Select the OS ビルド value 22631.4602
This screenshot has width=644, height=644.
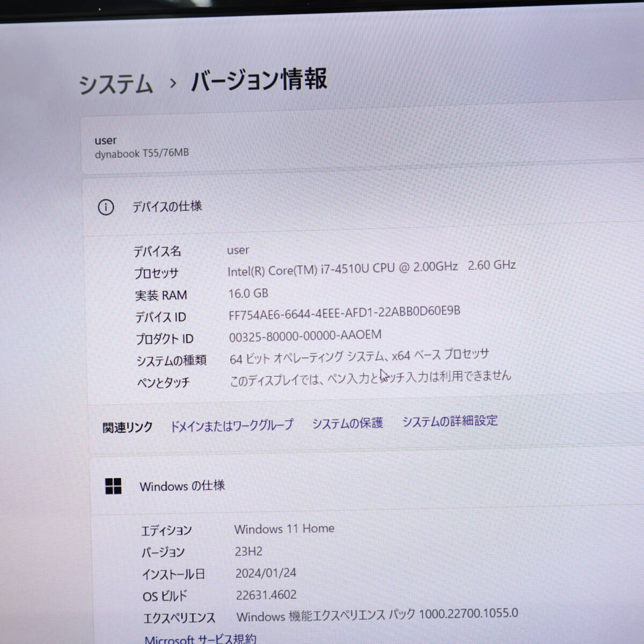(x=266, y=595)
